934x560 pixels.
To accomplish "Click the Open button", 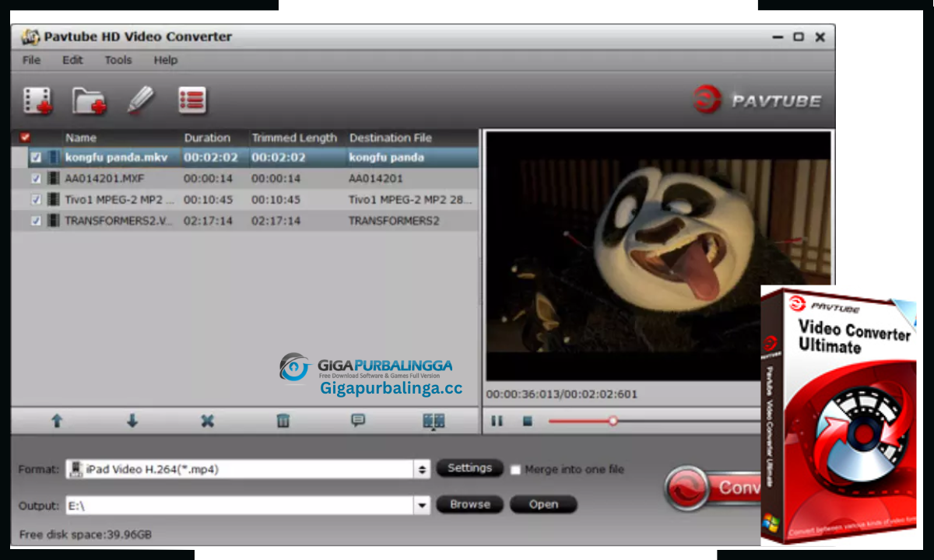I will (543, 504).
